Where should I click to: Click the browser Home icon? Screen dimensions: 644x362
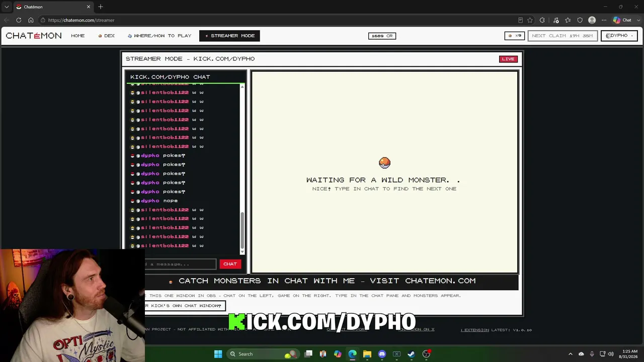click(31, 20)
